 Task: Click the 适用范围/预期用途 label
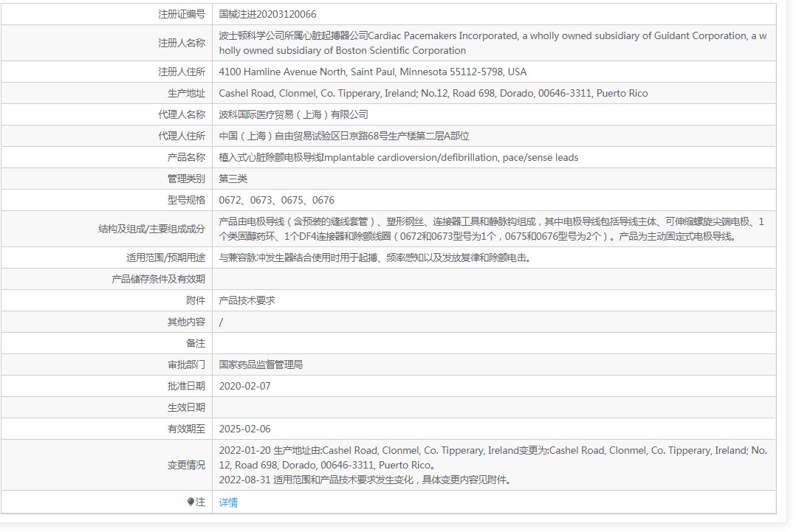coord(165,258)
